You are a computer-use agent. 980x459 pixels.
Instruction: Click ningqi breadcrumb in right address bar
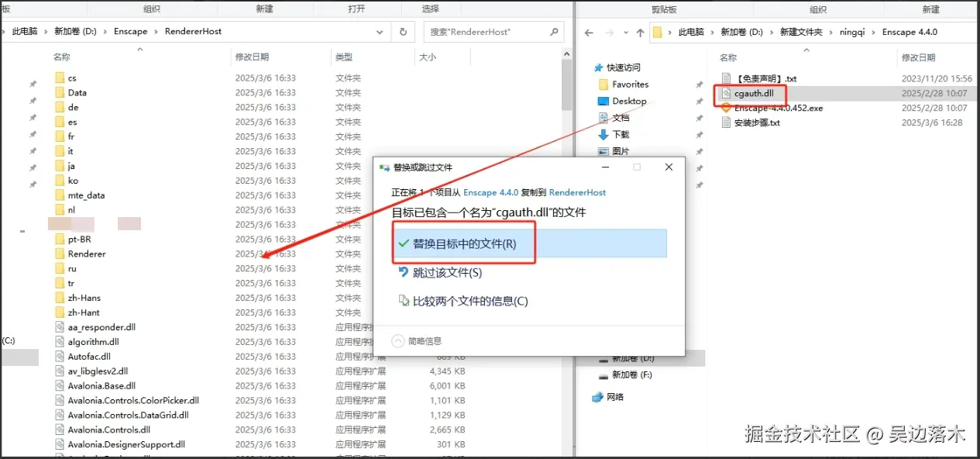click(x=854, y=33)
